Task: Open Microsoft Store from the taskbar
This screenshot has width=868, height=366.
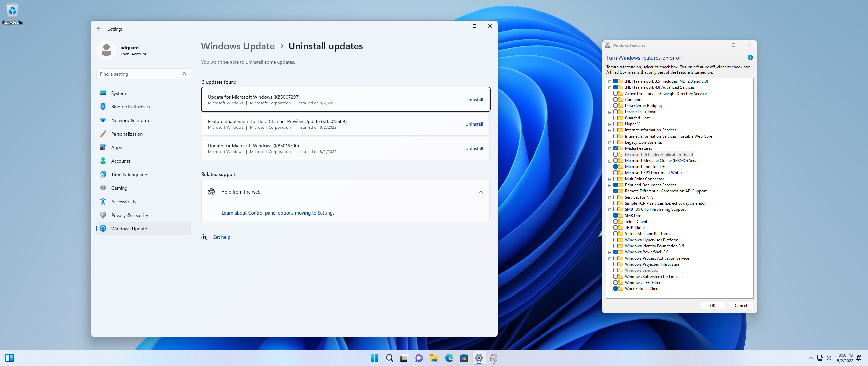Action: pos(464,358)
